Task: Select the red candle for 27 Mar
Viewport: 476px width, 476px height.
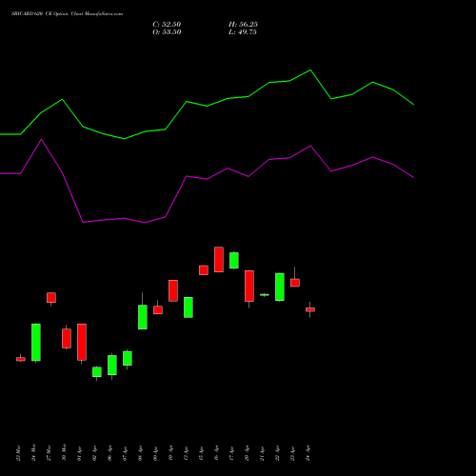Action: [x=51, y=298]
